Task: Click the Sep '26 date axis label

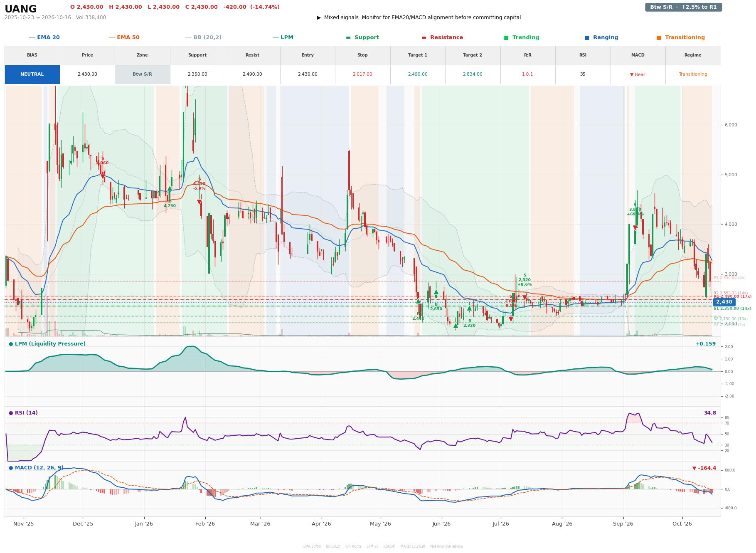Action: click(x=623, y=524)
